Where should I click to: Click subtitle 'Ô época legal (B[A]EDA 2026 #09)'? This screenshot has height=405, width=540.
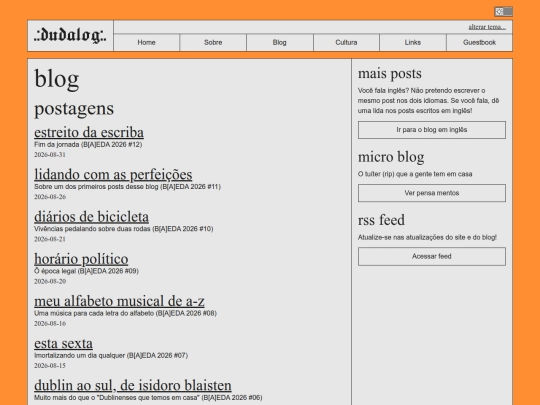pyautogui.click(x=86, y=271)
